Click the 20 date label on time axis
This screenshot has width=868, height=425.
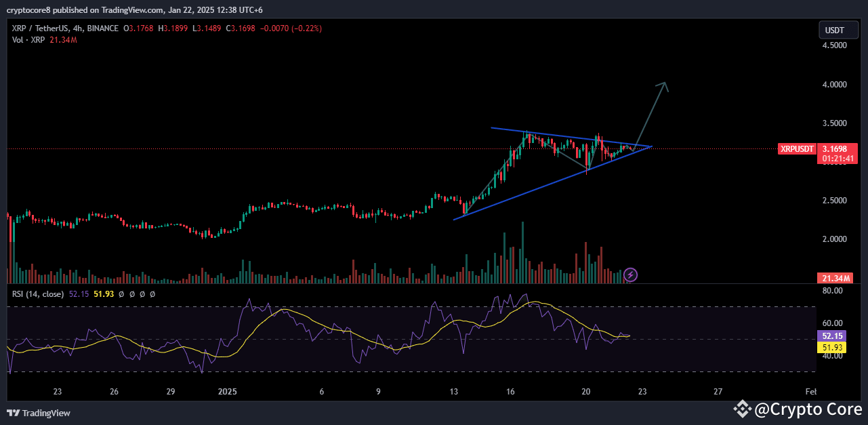click(x=586, y=392)
